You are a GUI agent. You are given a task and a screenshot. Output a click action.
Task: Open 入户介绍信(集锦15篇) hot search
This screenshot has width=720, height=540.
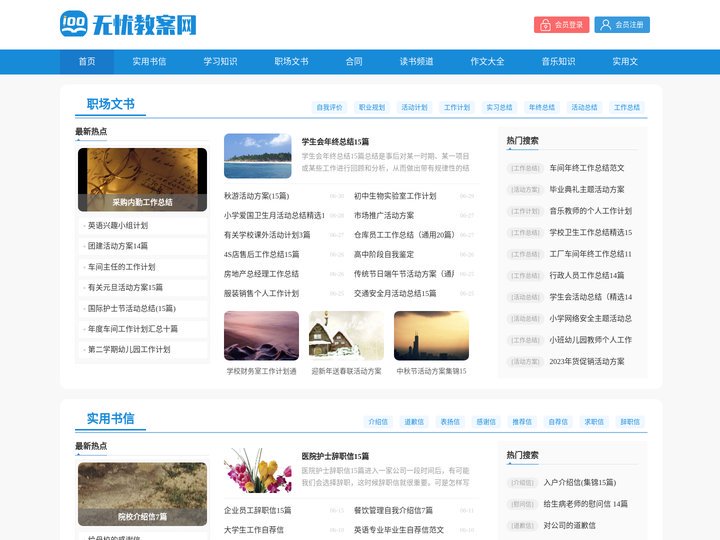(580, 483)
